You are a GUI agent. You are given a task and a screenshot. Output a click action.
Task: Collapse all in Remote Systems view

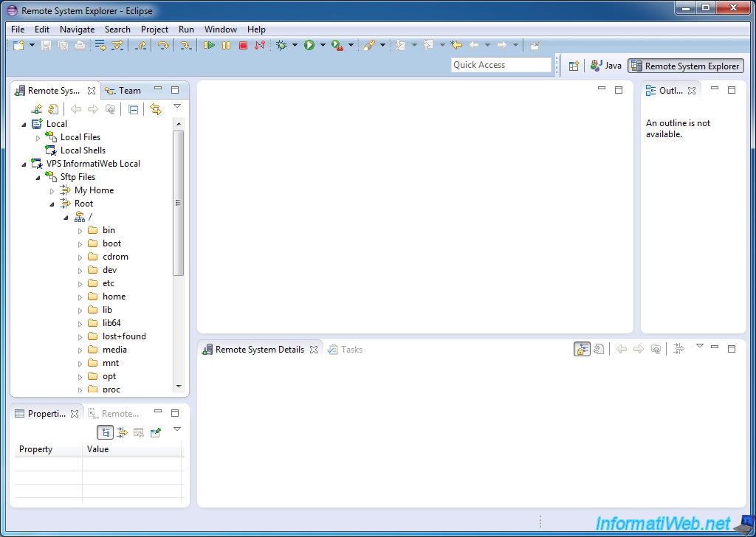pos(134,109)
